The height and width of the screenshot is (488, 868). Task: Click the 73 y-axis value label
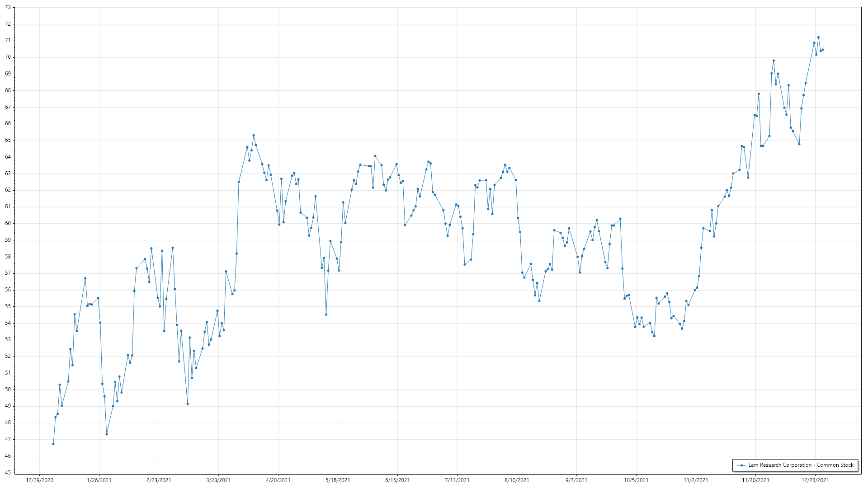pos(8,8)
